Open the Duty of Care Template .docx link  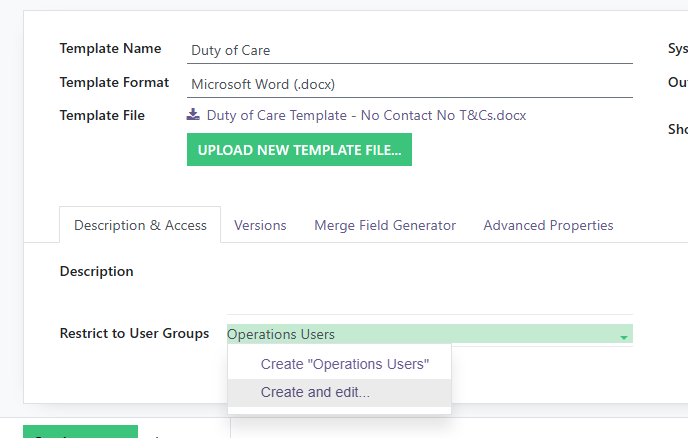tap(366, 115)
